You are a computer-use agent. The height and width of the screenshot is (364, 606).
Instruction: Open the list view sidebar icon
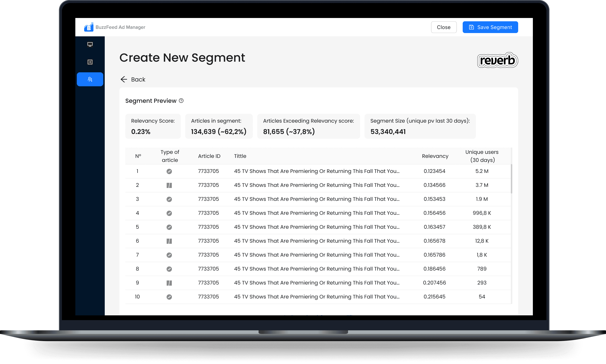pos(90,62)
